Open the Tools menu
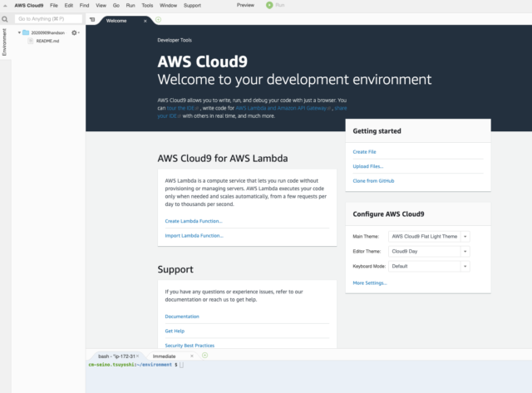532x393 pixels. pyautogui.click(x=147, y=6)
